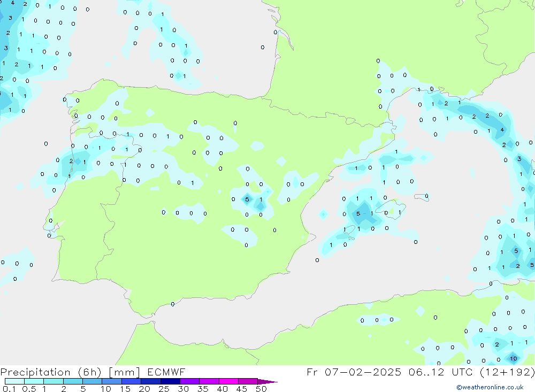
Task: Select the 1–2 mm legend color
Action: tap(53, 381)
